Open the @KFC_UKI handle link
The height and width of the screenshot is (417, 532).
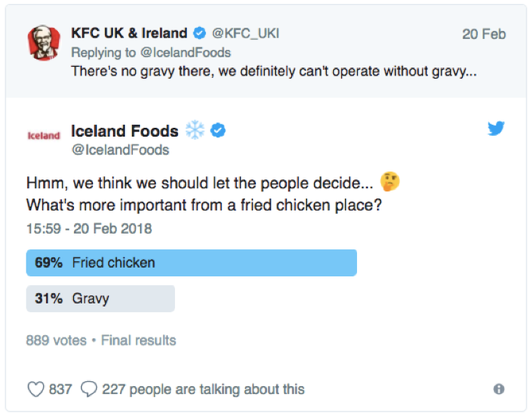(x=246, y=33)
